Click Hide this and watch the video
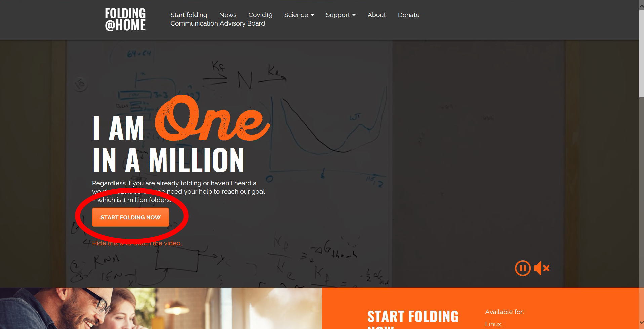644x329 pixels. (137, 243)
